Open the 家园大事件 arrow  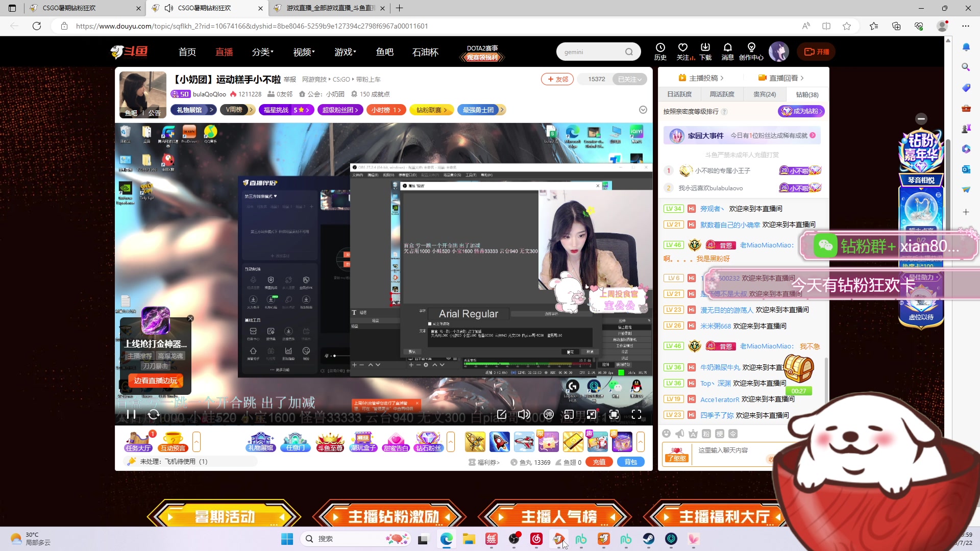pos(813,135)
